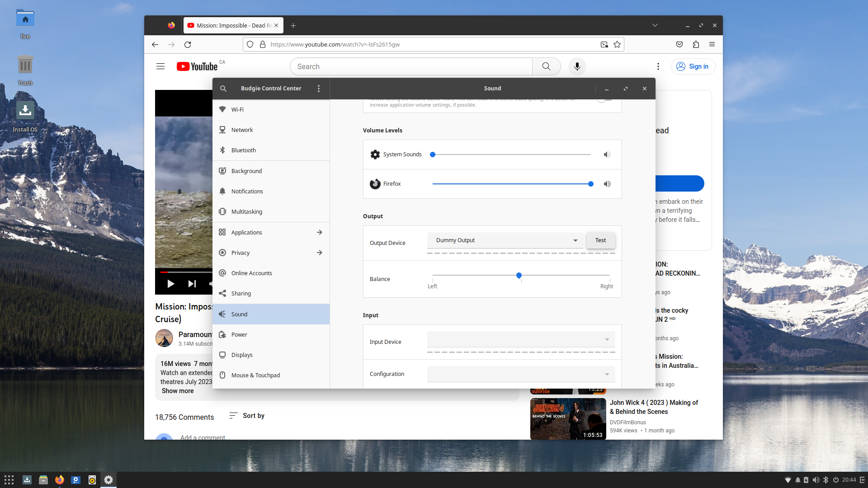This screenshot has height=488, width=868.
Task: Open the Input Device dropdown
Action: tap(521, 339)
